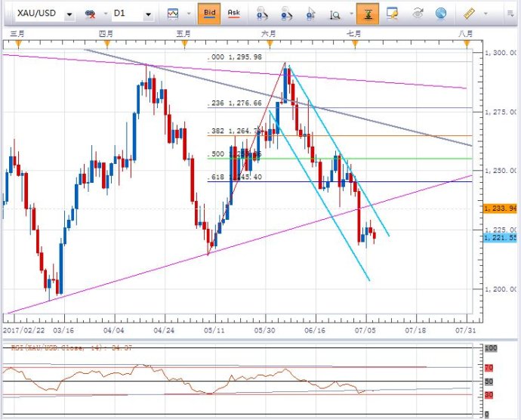Viewport: 521px width, 420px height.
Task: Open the chart type dropdown arrow
Action: click(x=186, y=14)
